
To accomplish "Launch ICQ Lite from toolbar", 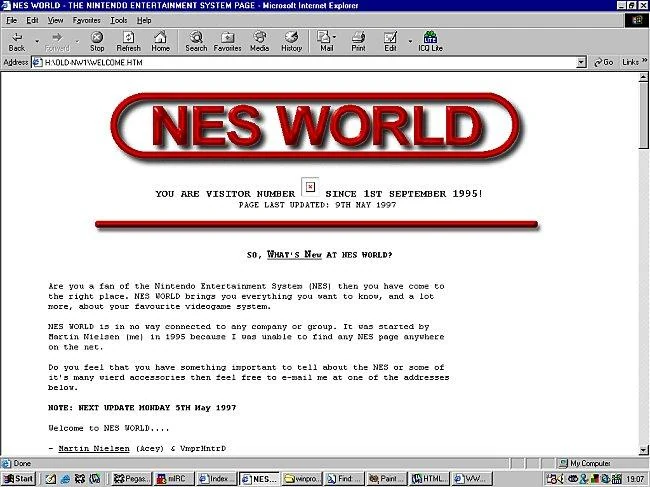I will pyautogui.click(x=430, y=41).
